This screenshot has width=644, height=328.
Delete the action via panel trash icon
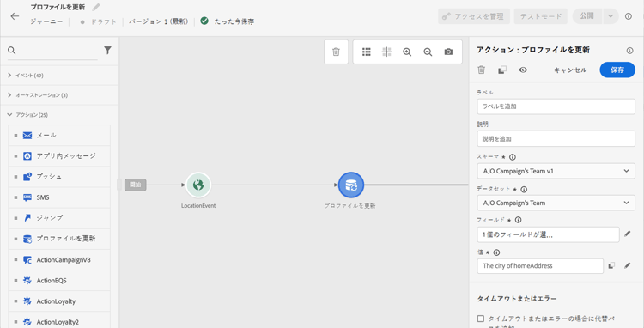coord(482,70)
